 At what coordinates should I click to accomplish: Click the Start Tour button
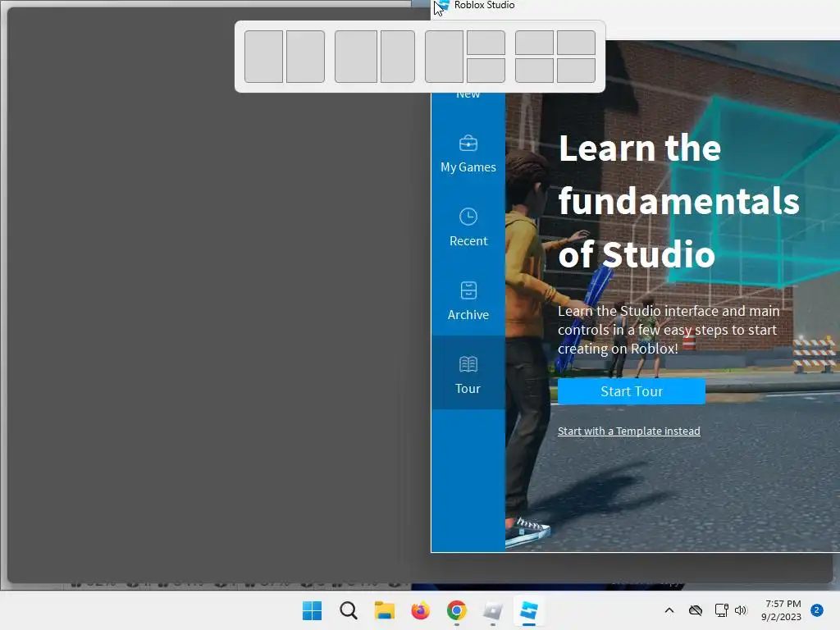point(631,391)
